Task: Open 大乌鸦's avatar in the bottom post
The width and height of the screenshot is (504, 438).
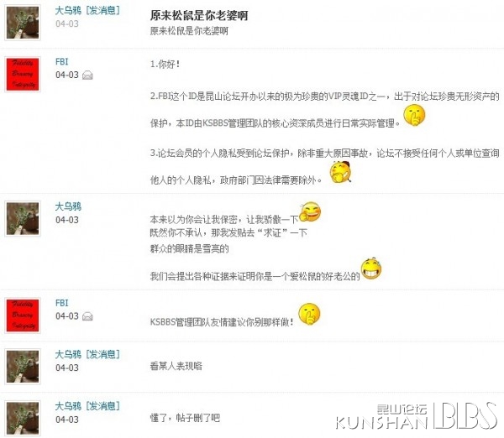Action: coord(23,419)
